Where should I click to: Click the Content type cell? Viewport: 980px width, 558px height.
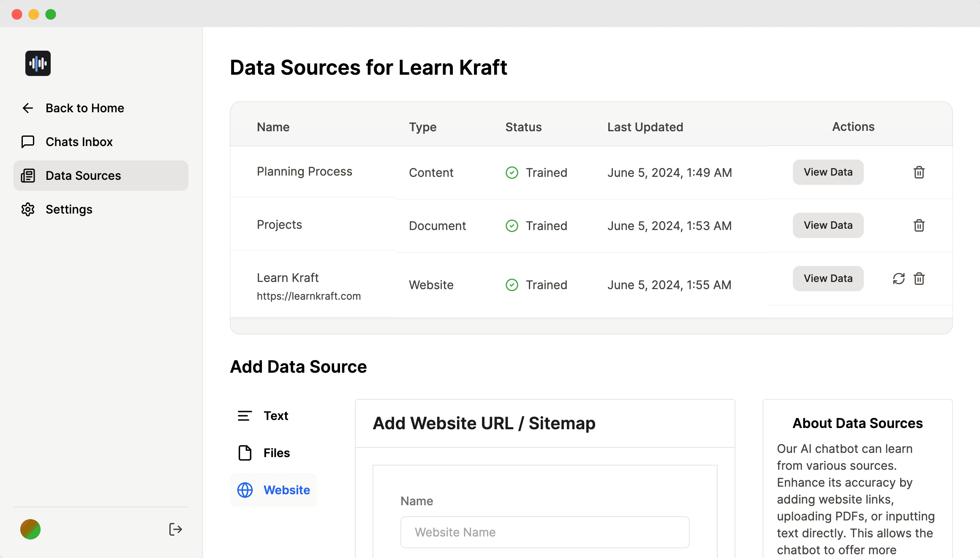(431, 173)
